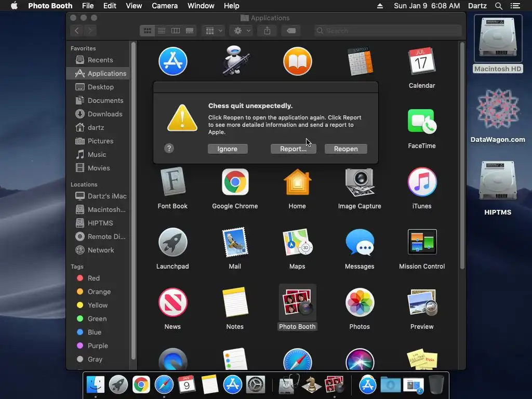532x399 pixels.
Task: Select Google Chrome in Applications
Action: pos(235,182)
